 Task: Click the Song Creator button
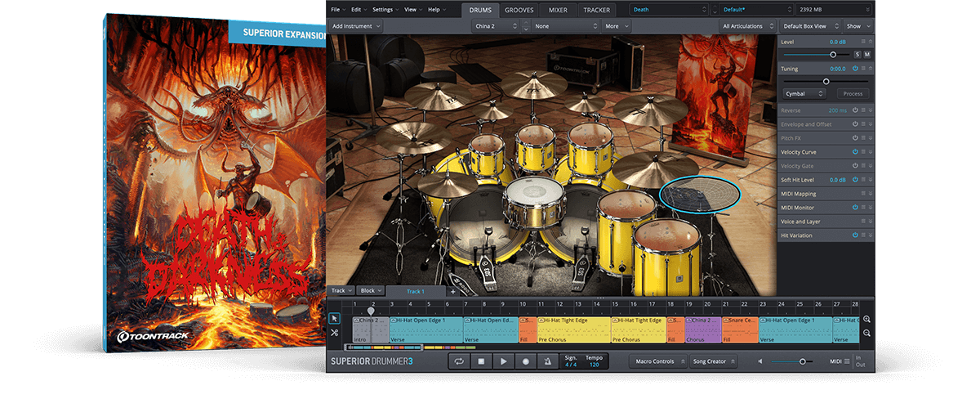pyautogui.click(x=712, y=361)
